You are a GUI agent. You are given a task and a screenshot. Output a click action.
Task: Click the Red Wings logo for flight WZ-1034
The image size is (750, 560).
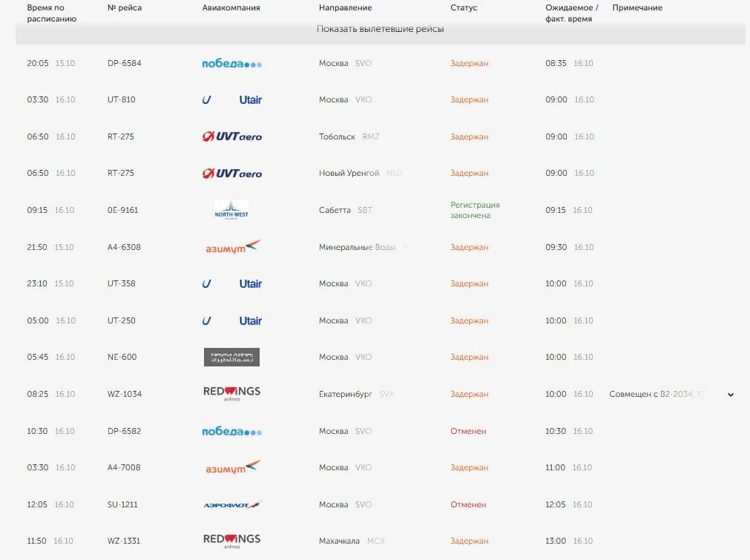click(x=231, y=394)
